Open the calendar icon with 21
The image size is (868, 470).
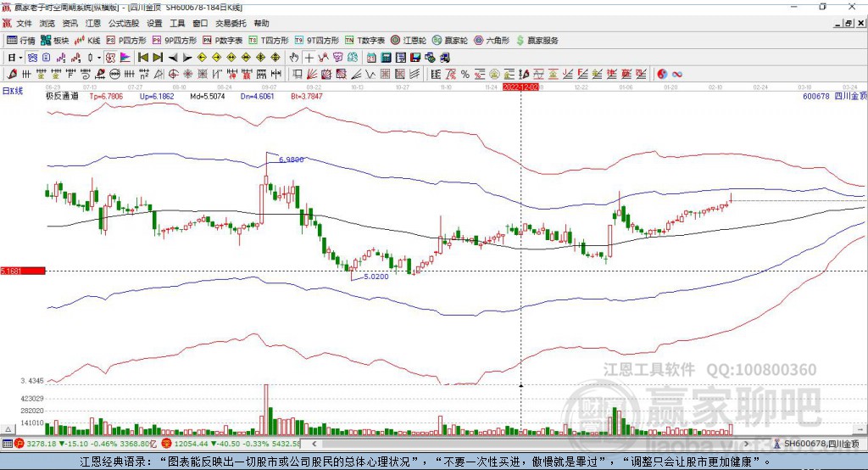click(x=371, y=58)
